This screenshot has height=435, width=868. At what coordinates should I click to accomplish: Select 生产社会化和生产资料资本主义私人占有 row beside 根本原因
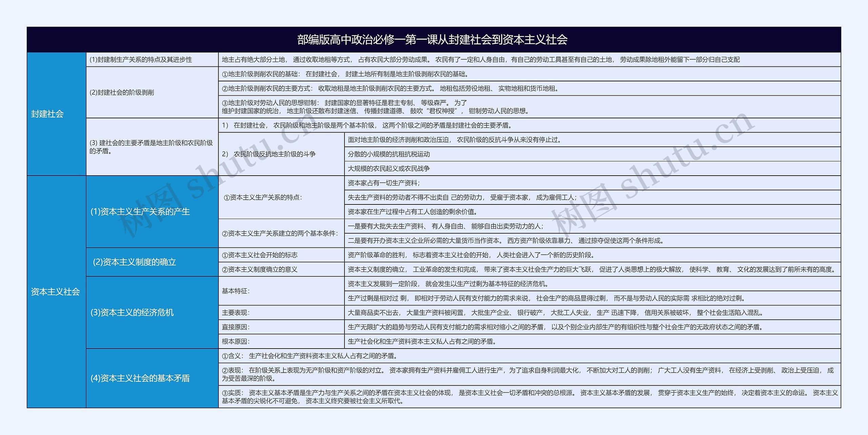[x=593, y=341]
